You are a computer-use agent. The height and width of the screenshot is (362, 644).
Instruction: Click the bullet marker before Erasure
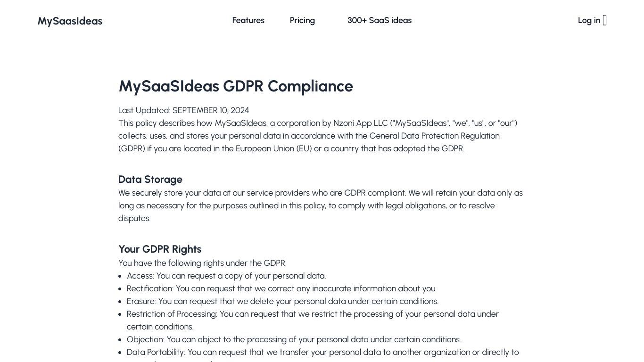click(x=120, y=302)
